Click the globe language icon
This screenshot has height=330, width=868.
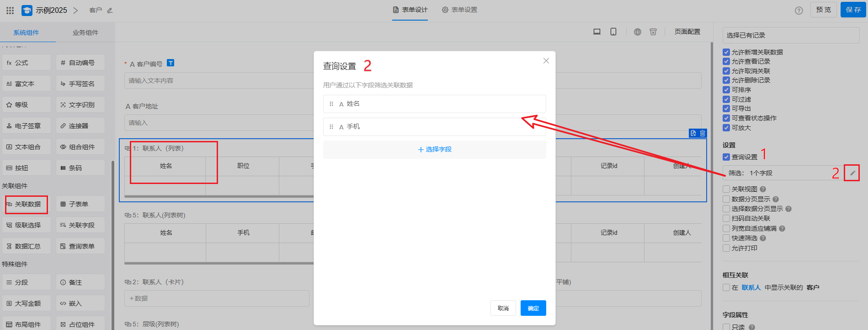(638, 32)
